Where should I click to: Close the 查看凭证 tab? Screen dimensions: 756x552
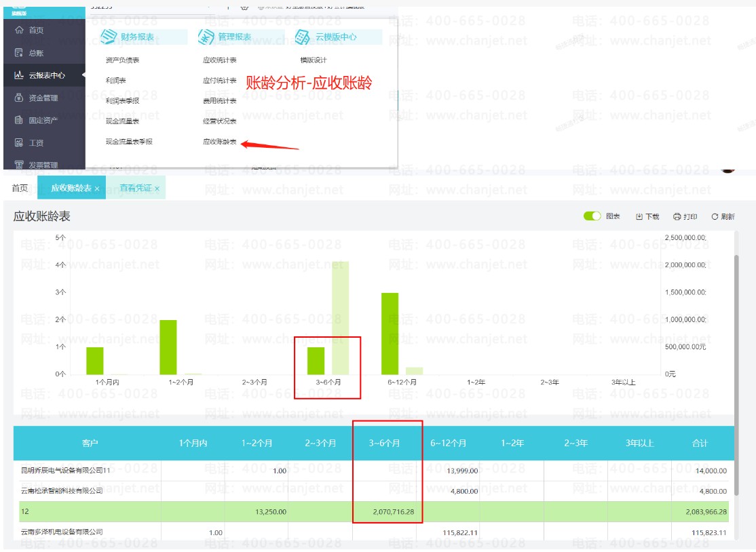(157, 189)
